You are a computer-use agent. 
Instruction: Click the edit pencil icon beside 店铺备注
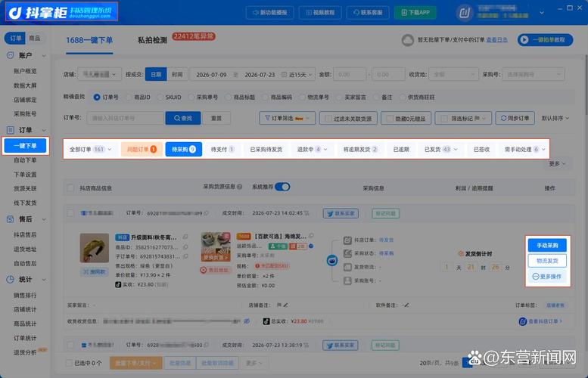click(x=286, y=305)
